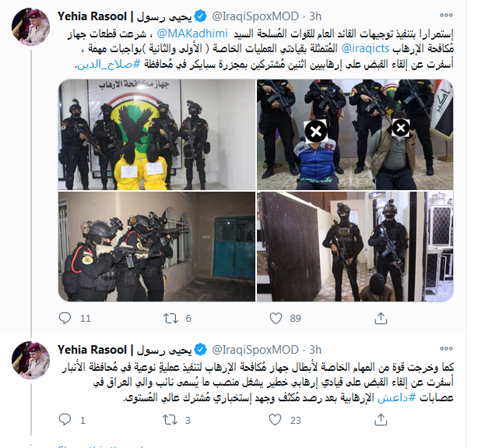This screenshot has width=485, height=448.
Task: Like the second tweet with 23 likes
Action: click(276, 419)
